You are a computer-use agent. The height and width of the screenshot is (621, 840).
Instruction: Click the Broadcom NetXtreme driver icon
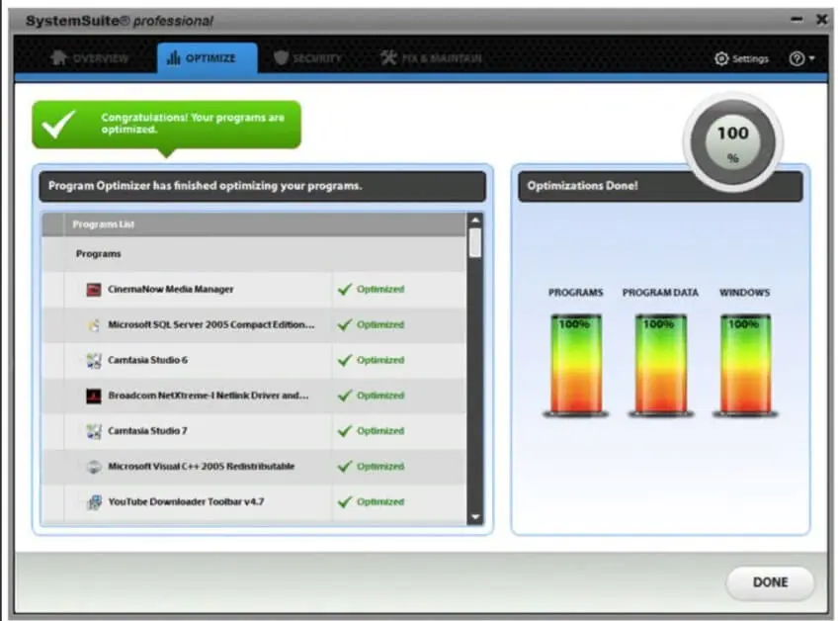[94, 396]
